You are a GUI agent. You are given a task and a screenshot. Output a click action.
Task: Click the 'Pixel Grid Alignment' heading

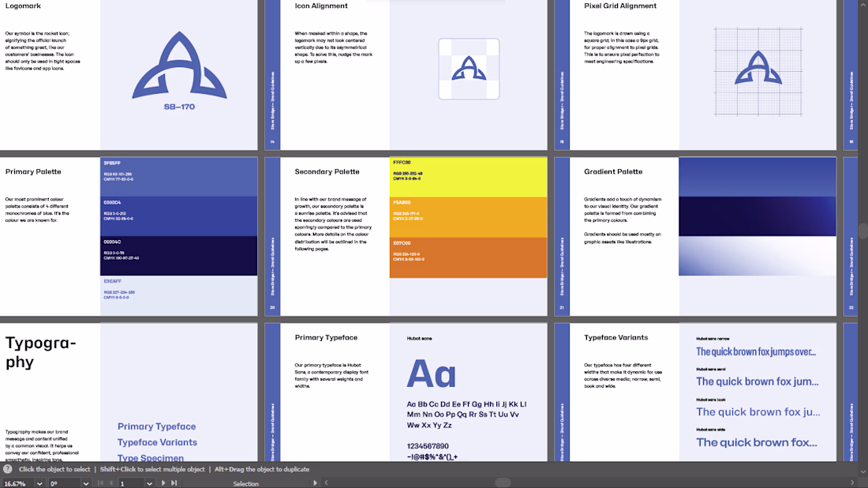pyautogui.click(x=620, y=6)
